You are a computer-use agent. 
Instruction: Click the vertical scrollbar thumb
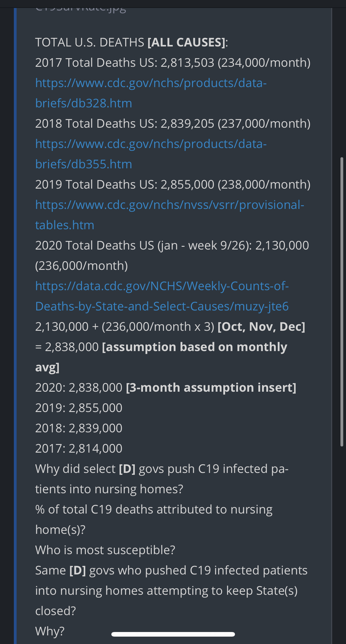click(x=342, y=302)
